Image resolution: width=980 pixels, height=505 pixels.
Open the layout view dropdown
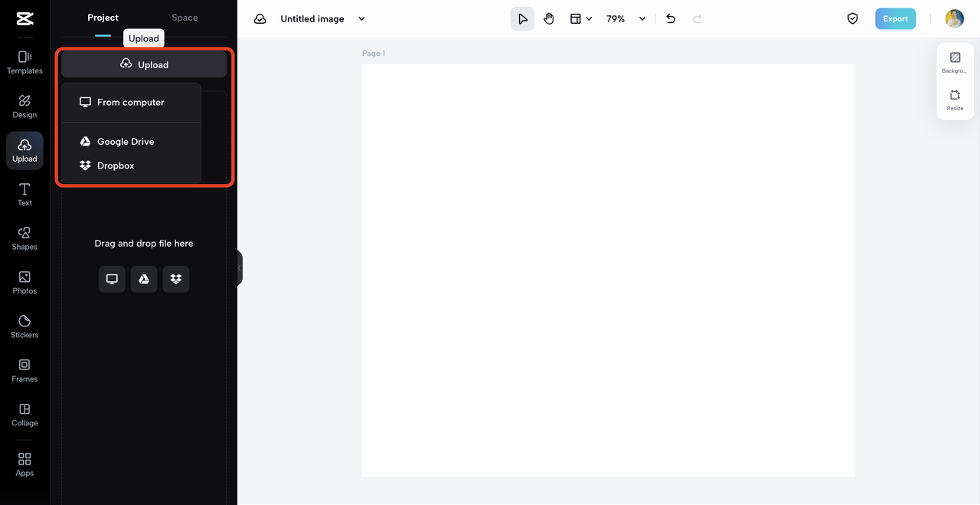point(581,18)
